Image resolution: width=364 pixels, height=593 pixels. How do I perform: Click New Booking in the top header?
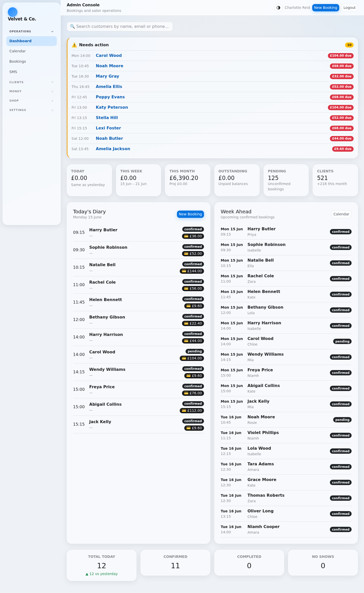[326, 8]
